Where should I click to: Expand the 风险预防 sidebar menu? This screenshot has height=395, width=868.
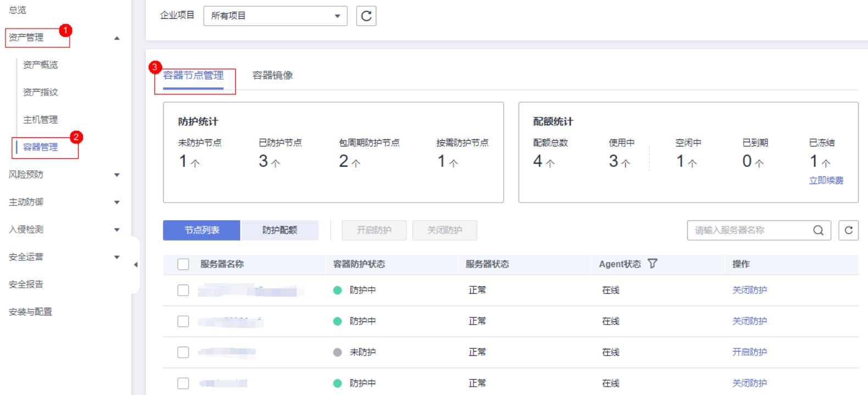pyautogui.click(x=116, y=175)
